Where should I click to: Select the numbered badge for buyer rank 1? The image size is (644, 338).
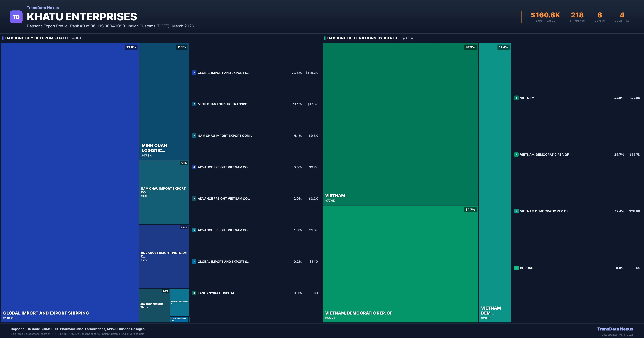tap(194, 73)
